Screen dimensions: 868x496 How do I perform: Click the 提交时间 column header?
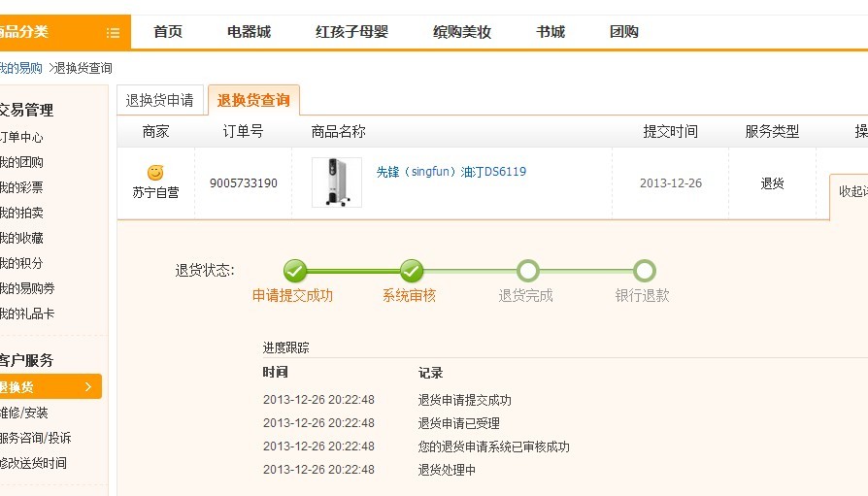670,132
